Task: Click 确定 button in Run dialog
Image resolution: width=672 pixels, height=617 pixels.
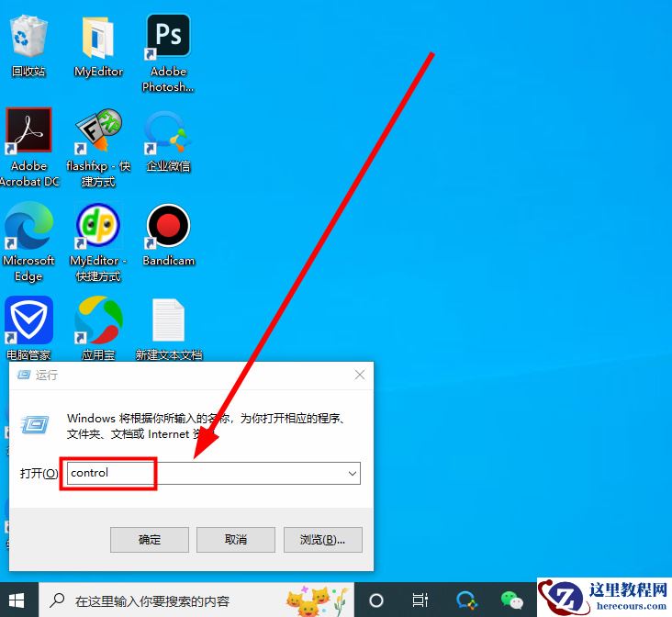Action: (149, 539)
